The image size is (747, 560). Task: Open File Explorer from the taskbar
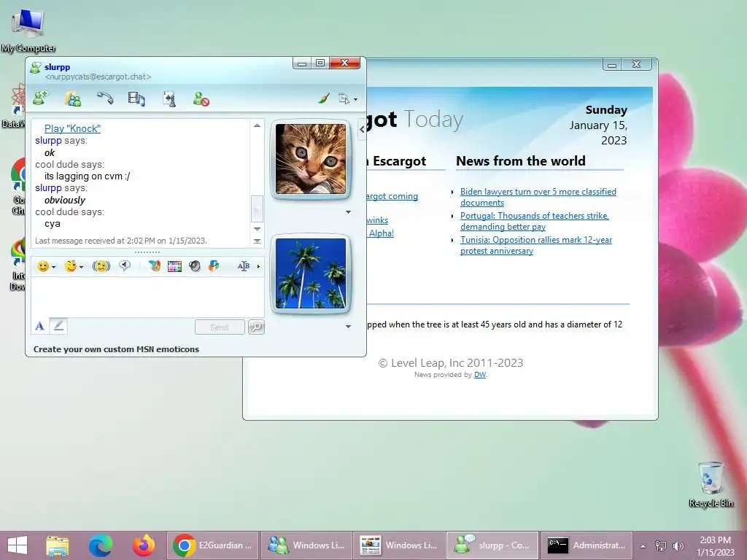[x=58, y=545]
